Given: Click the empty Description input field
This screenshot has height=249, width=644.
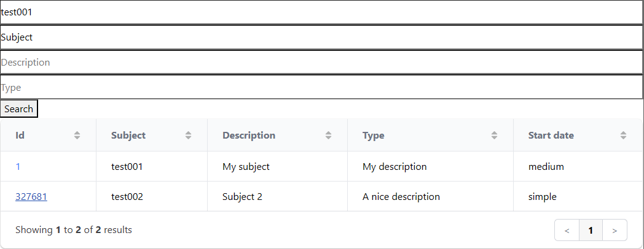Looking at the screenshot, I should (321, 63).
